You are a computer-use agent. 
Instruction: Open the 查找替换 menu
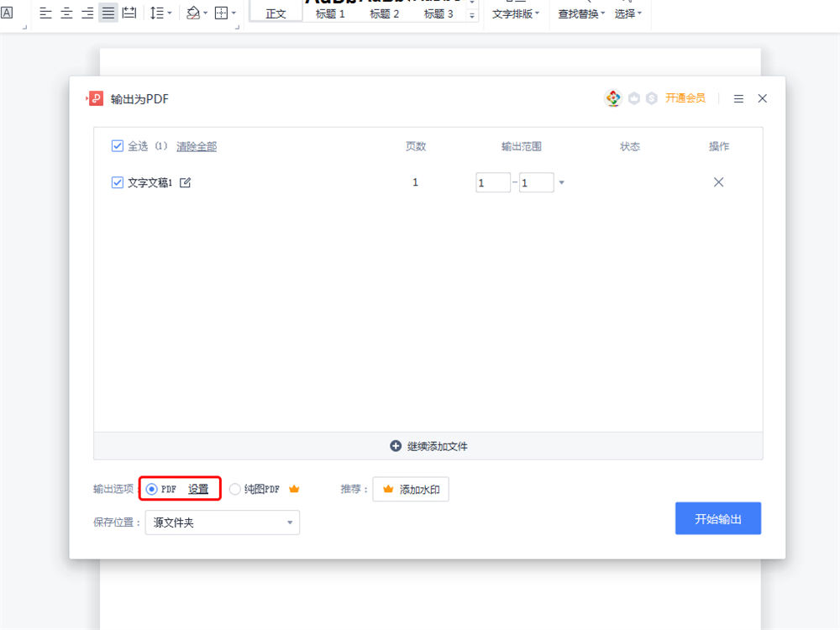coord(581,13)
